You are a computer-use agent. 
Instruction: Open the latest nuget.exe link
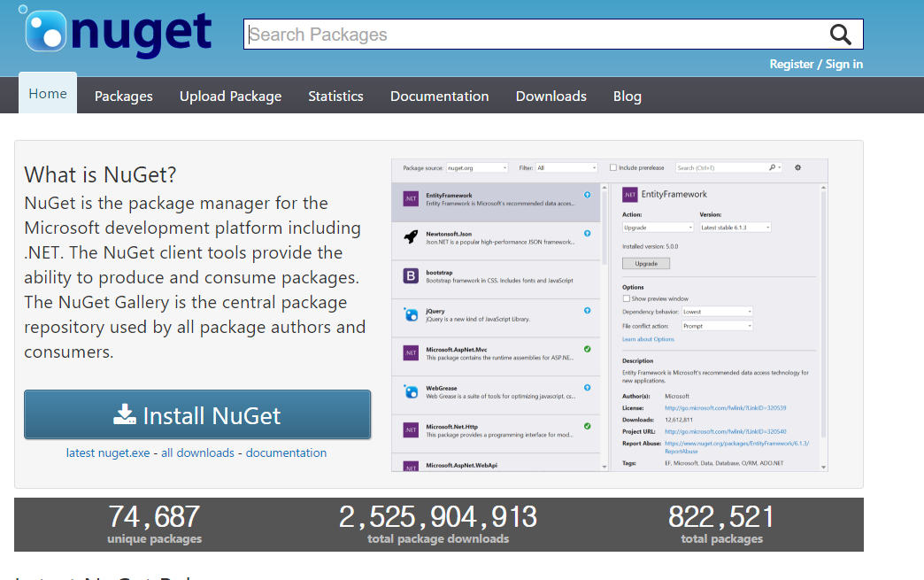(x=108, y=452)
